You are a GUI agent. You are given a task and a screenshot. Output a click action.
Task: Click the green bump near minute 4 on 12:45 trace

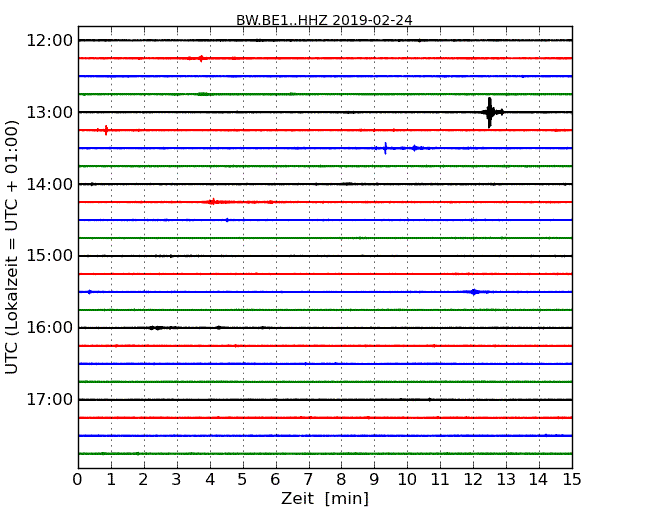click(203, 94)
